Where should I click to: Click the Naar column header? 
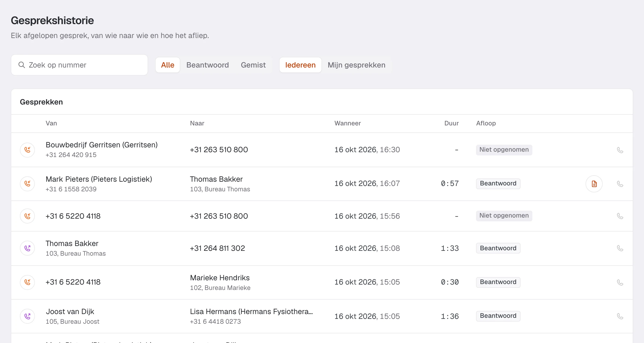(x=197, y=123)
